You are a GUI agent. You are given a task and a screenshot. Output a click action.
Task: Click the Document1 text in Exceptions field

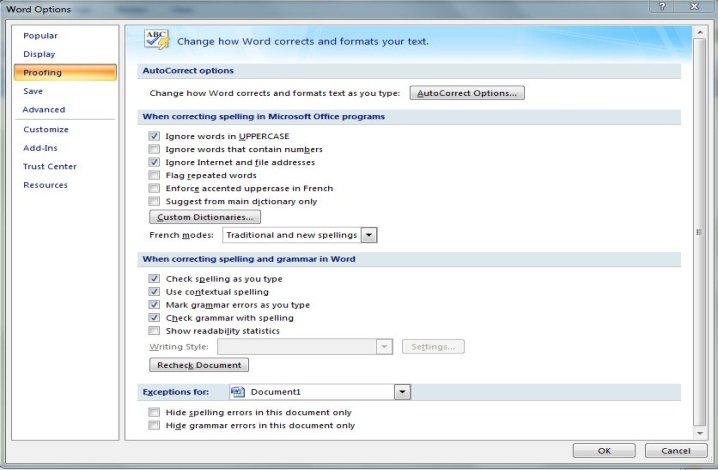[x=276, y=392]
